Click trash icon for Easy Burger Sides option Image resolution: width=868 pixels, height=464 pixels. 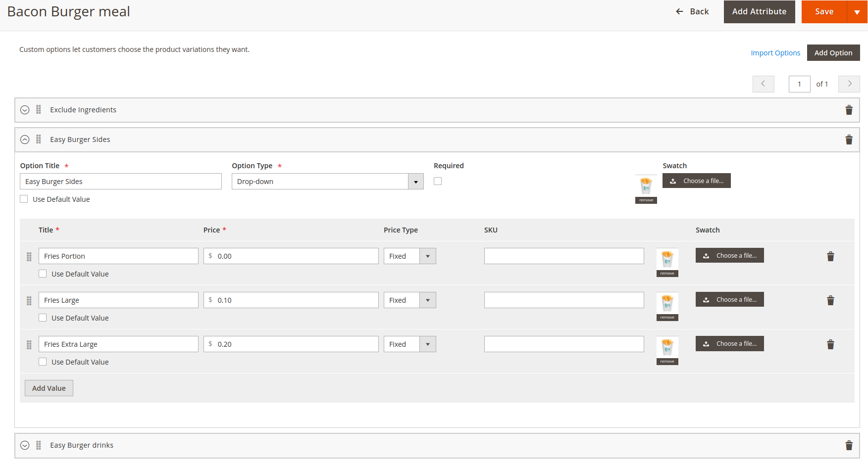click(x=849, y=139)
